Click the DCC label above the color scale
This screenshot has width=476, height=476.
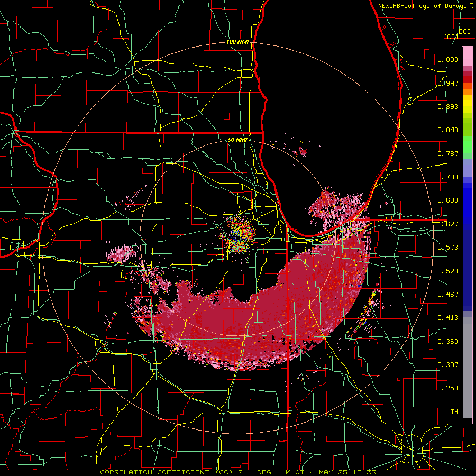click(464, 32)
